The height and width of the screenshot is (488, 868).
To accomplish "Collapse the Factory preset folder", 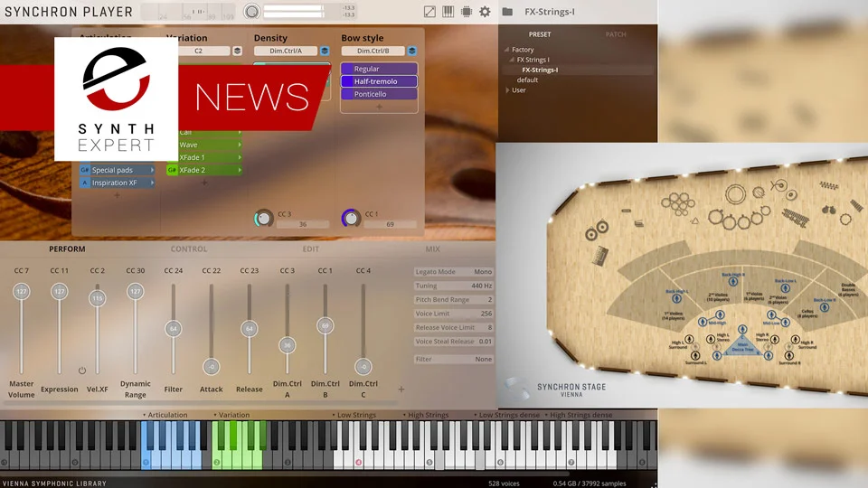I will [x=506, y=49].
